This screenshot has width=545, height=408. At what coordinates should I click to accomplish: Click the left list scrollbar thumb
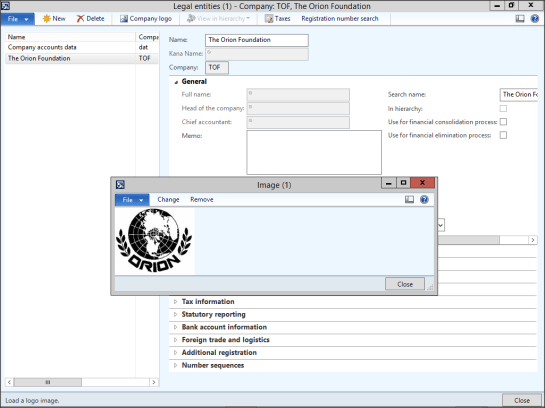pyautogui.click(x=48, y=382)
